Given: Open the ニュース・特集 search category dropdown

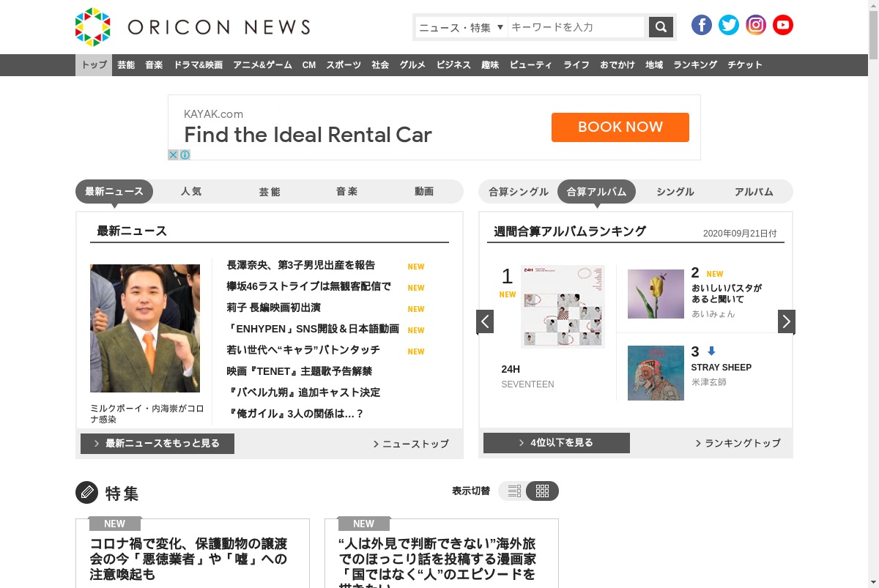Looking at the screenshot, I should click(461, 27).
